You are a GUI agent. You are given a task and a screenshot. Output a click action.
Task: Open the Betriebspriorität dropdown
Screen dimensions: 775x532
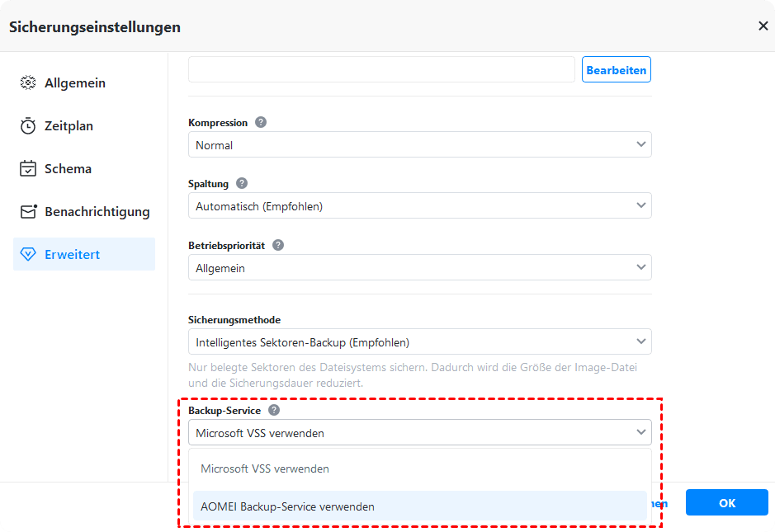coord(419,268)
